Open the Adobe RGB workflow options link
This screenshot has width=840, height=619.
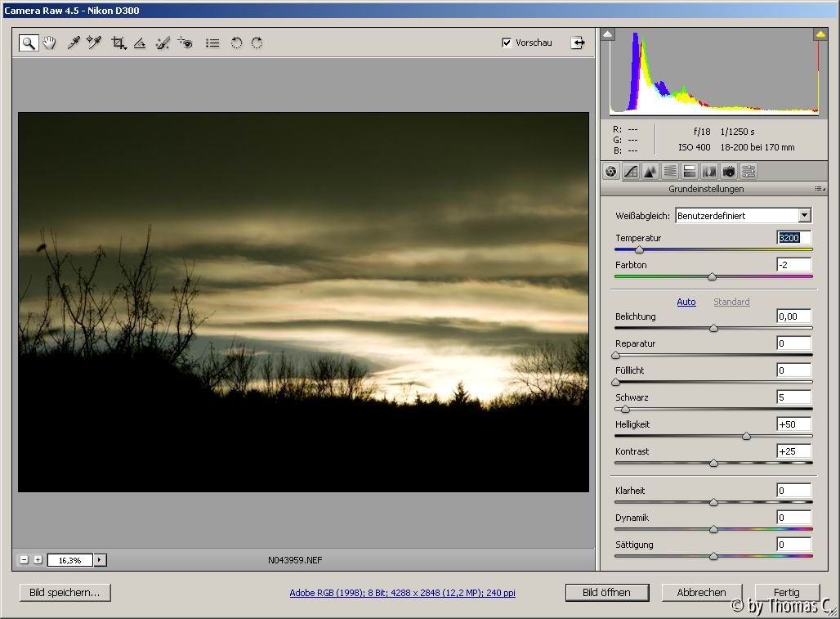(x=402, y=593)
